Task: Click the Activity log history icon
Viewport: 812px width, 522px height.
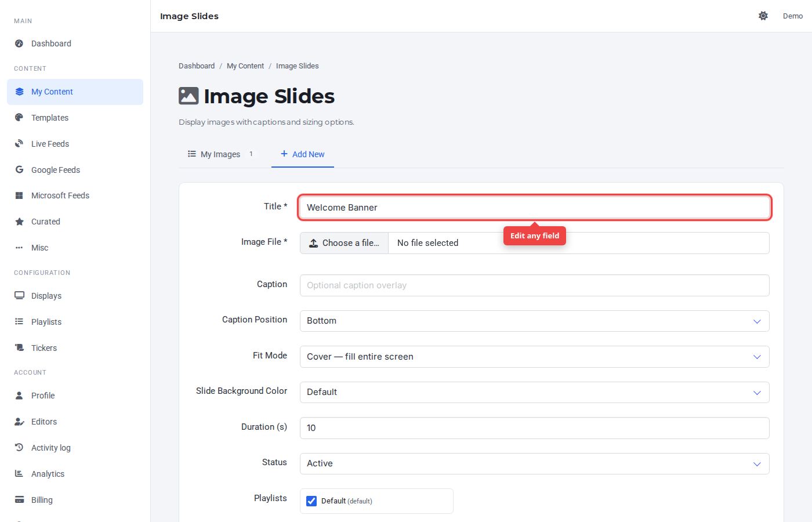Action: (19, 448)
